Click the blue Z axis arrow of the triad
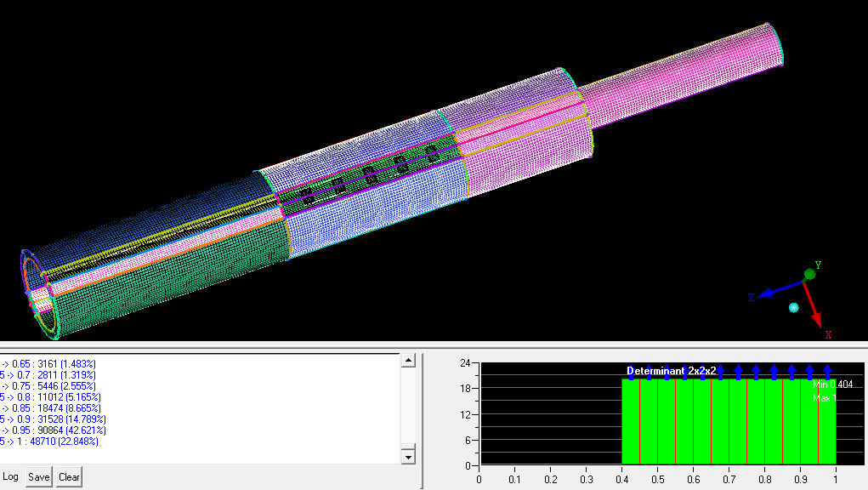The width and height of the screenshot is (868, 490). pos(780,290)
